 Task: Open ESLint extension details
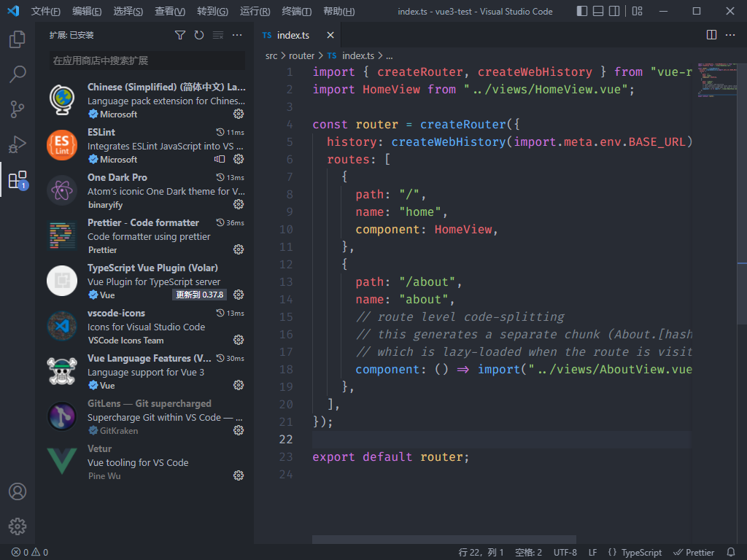[x=146, y=145]
